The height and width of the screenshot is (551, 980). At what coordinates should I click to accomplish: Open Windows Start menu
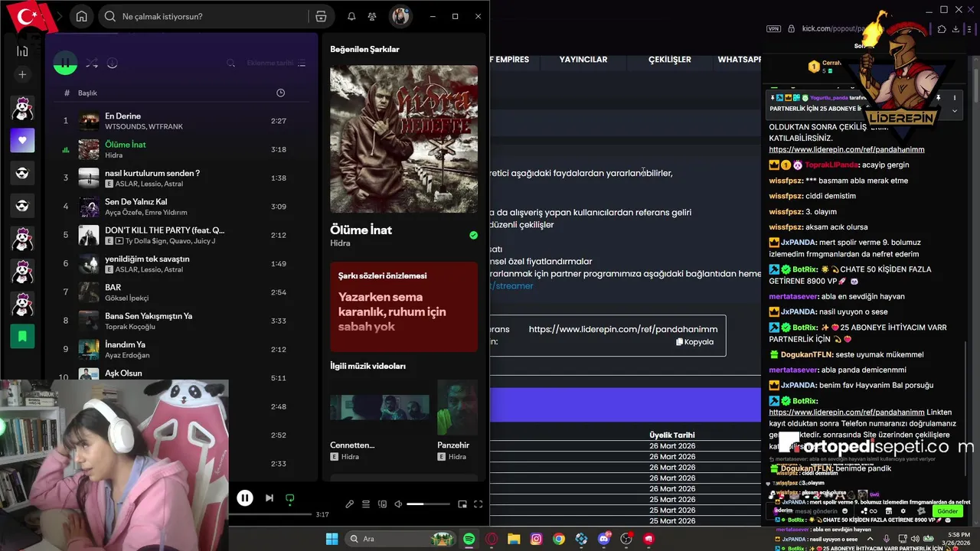[x=332, y=539]
